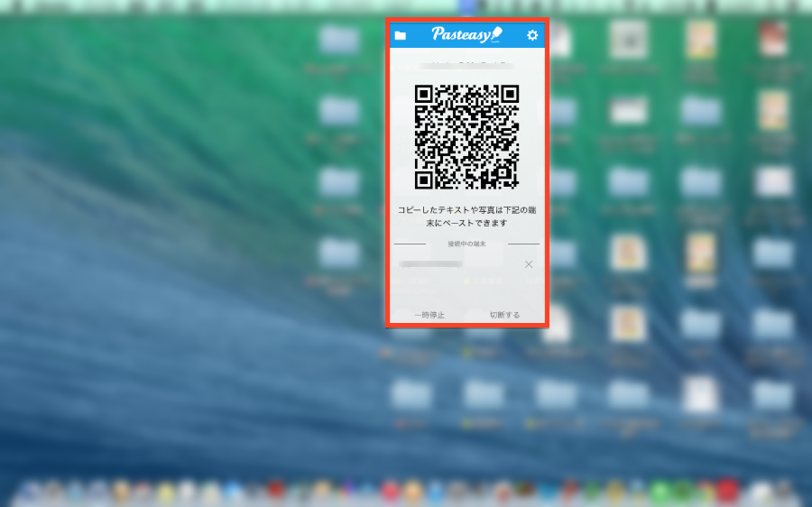Image resolution: width=812 pixels, height=507 pixels.
Task: Open Pasteasy settings gear icon
Action: (532, 35)
